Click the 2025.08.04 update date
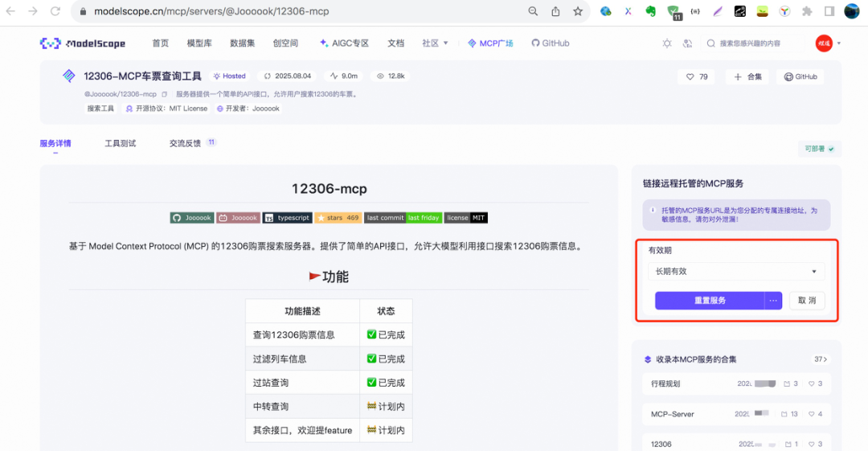 (288, 76)
